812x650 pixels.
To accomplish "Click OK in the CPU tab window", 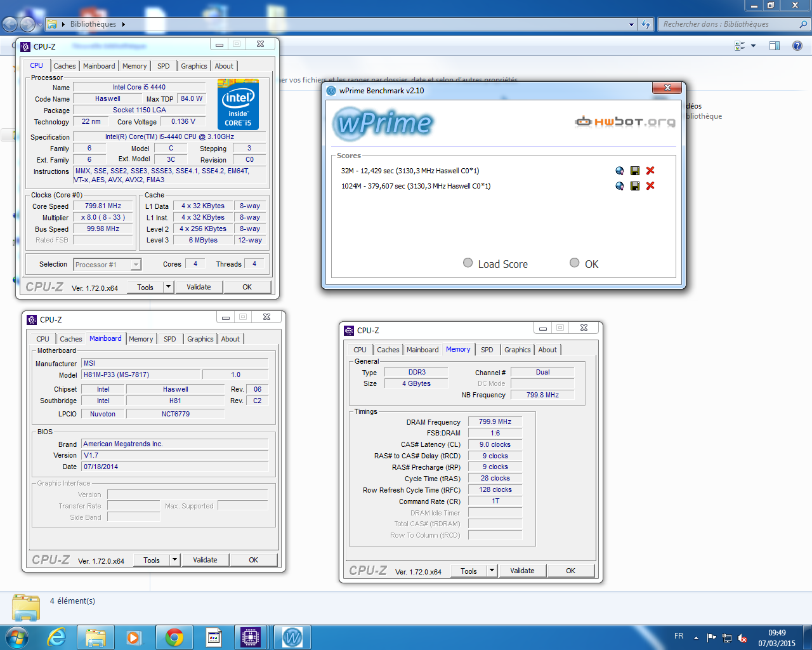I will tap(247, 287).
